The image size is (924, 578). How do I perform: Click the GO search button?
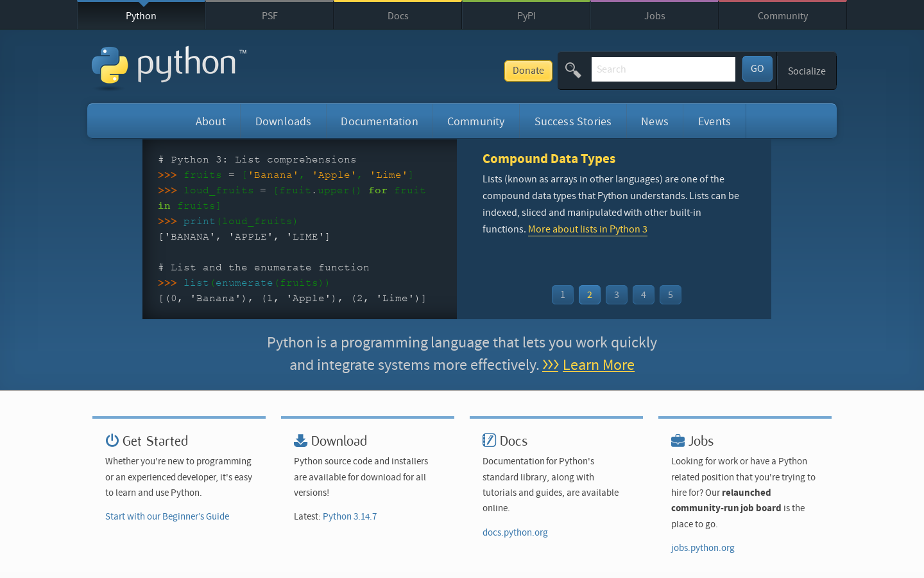click(757, 69)
